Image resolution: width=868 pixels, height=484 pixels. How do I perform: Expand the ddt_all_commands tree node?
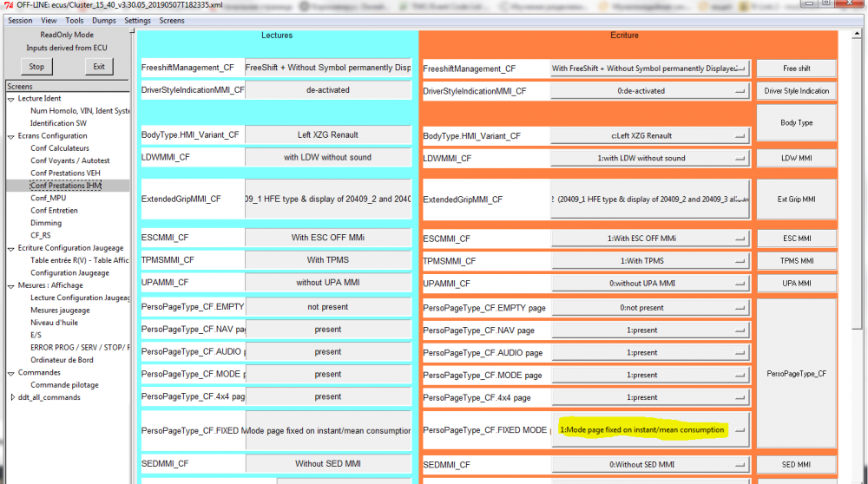(12, 397)
